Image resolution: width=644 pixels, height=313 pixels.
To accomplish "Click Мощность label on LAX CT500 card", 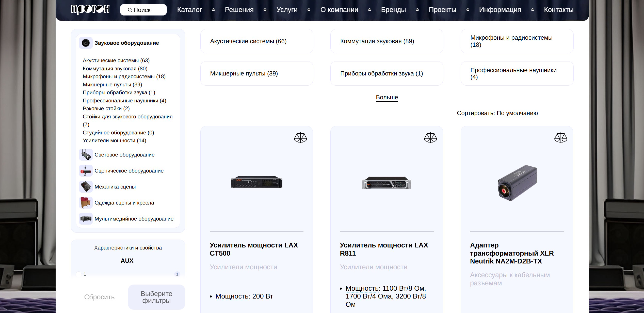I will pyautogui.click(x=232, y=296).
